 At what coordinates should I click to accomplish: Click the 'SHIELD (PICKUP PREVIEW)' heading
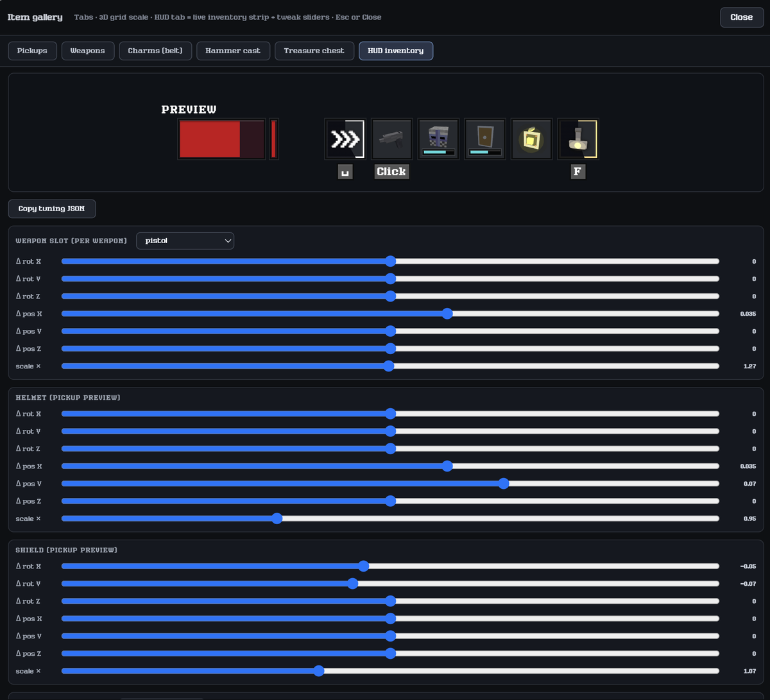[x=66, y=550]
